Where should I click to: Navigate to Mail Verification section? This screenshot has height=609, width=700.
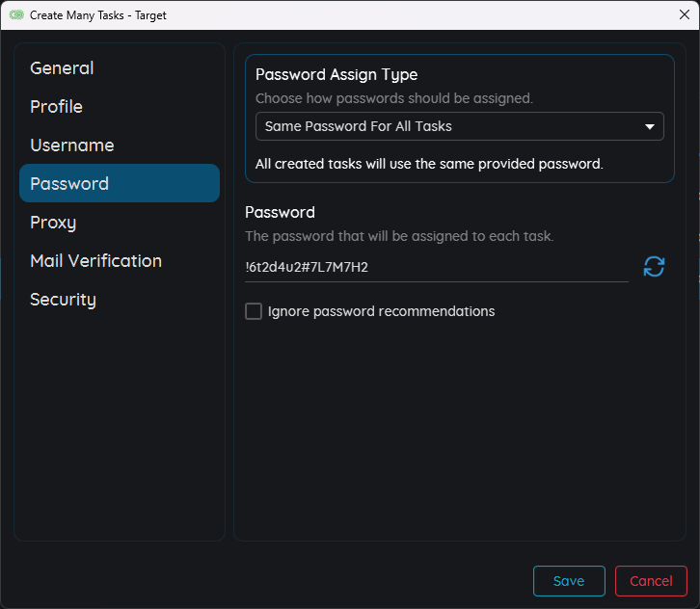pyautogui.click(x=95, y=261)
